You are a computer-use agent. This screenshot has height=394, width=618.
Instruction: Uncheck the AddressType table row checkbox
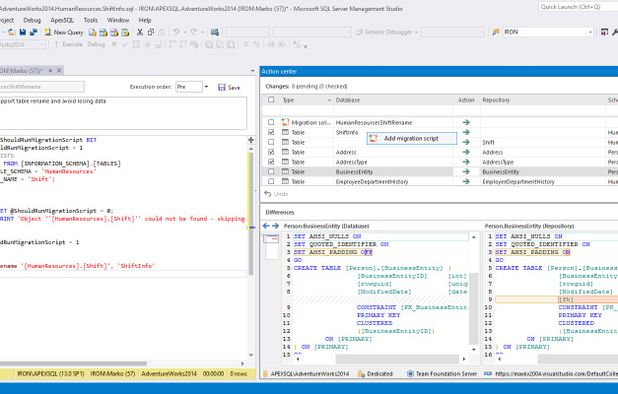point(271,162)
